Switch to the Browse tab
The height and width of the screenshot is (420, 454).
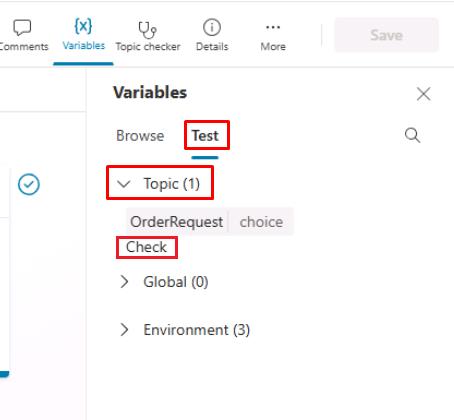[140, 136]
